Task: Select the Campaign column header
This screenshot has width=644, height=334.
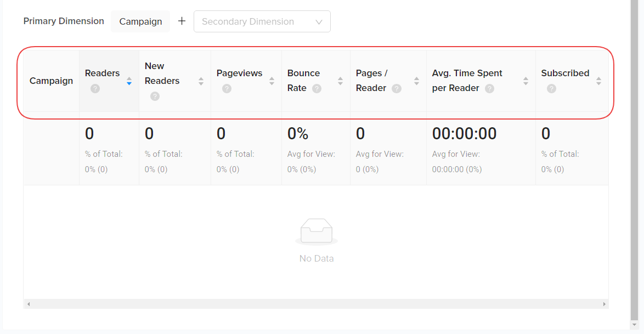Action: click(x=51, y=81)
